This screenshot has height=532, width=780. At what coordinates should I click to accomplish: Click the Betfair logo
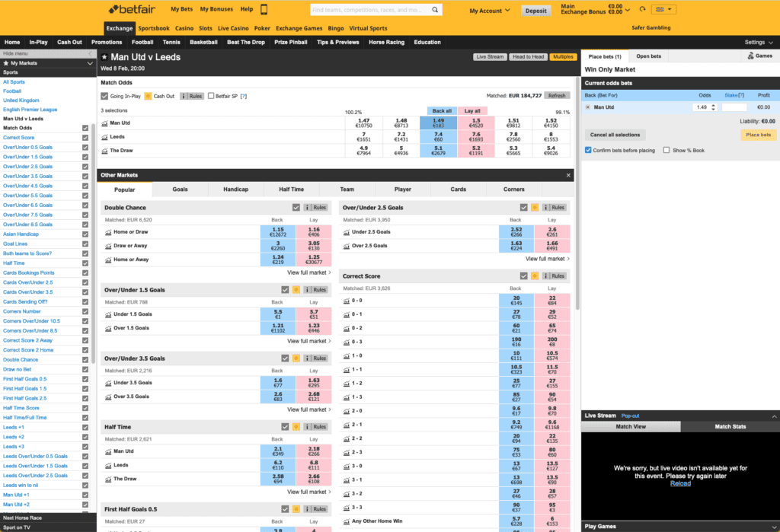(x=132, y=9)
